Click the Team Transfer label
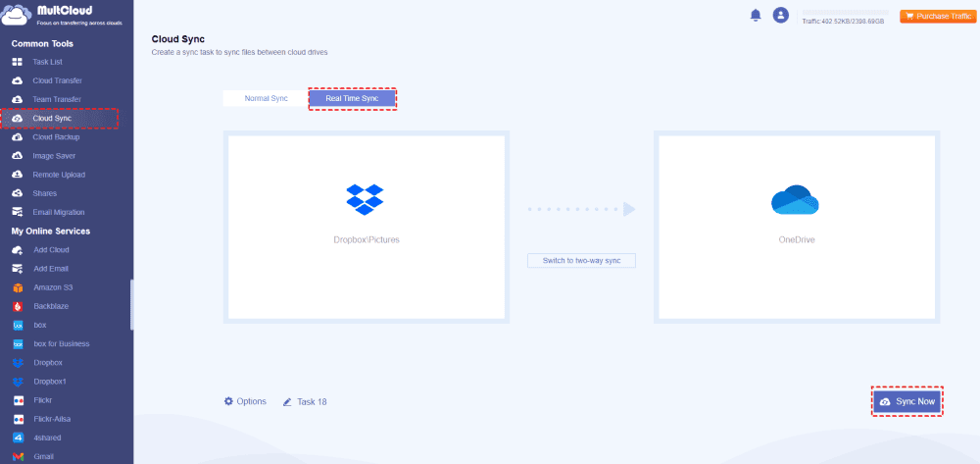 point(57,99)
